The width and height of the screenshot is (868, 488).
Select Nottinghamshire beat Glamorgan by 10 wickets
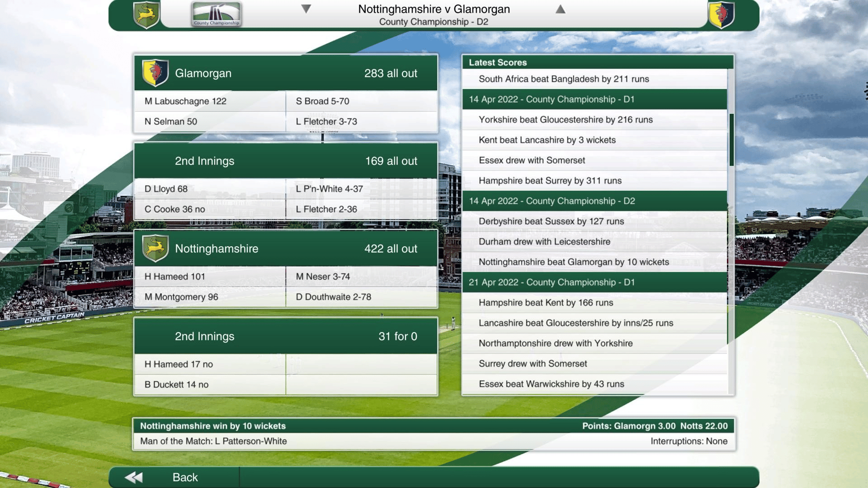[x=574, y=262]
